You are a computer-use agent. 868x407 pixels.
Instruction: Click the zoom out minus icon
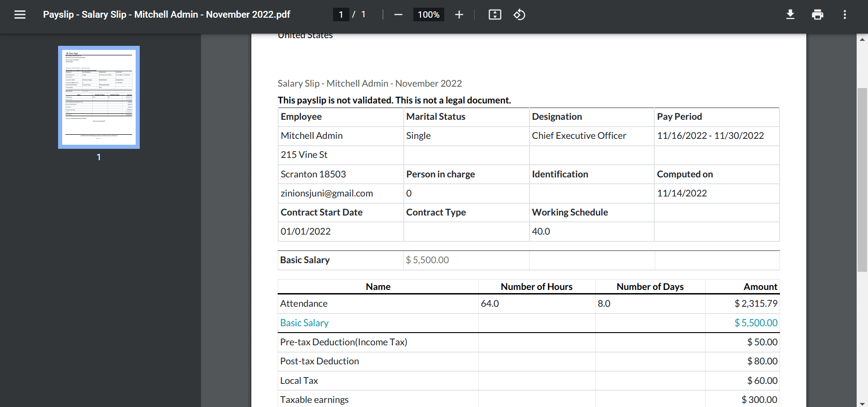tap(398, 15)
